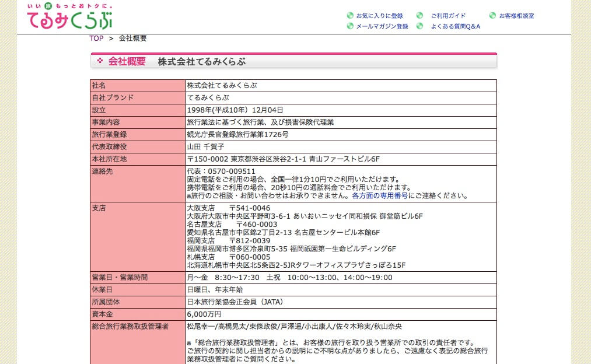591x364 pixels.
Task: Click the 休業日 row label
Action: 102,290
